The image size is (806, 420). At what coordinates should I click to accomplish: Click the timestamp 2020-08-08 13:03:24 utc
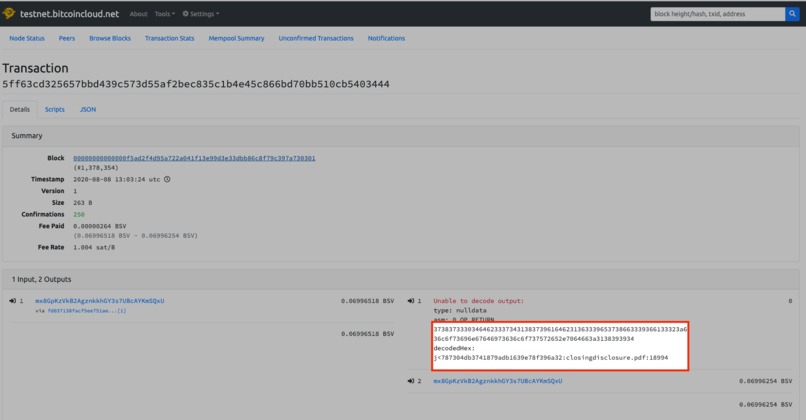(117, 179)
